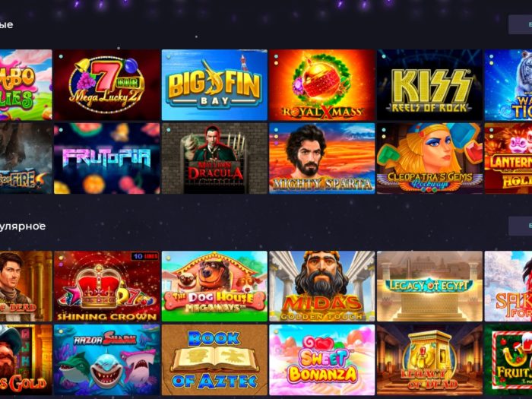Launch the Shining Crown slot
Image resolution: width=532 pixels, height=399 pixels.
coord(107,287)
